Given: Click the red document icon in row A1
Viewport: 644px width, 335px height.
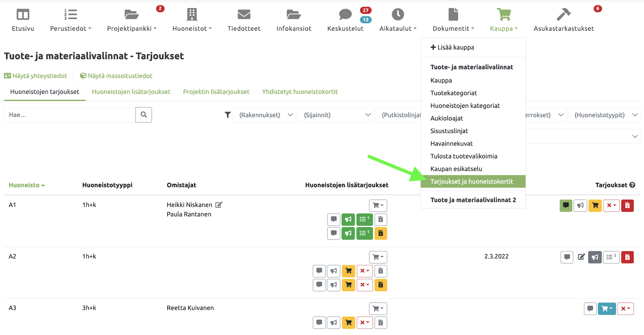Looking at the screenshot, I should (627, 206).
